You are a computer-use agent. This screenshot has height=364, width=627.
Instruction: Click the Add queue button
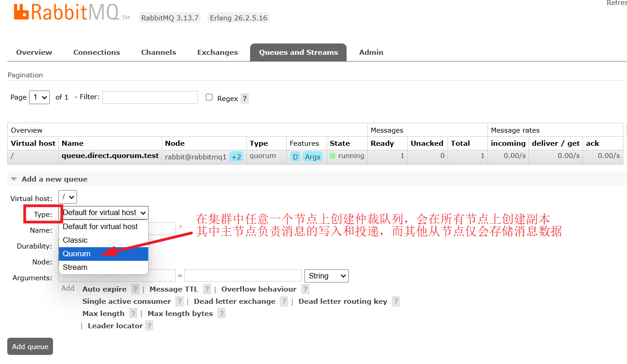[30, 346]
